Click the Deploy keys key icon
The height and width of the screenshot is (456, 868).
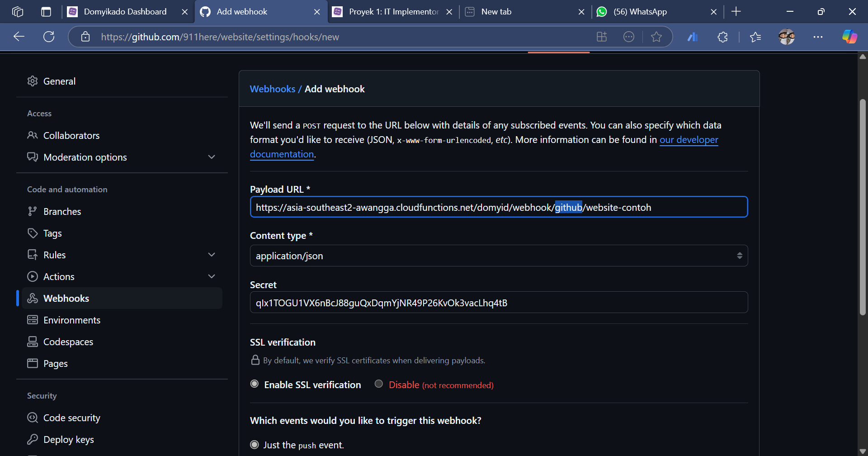click(33, 439)
